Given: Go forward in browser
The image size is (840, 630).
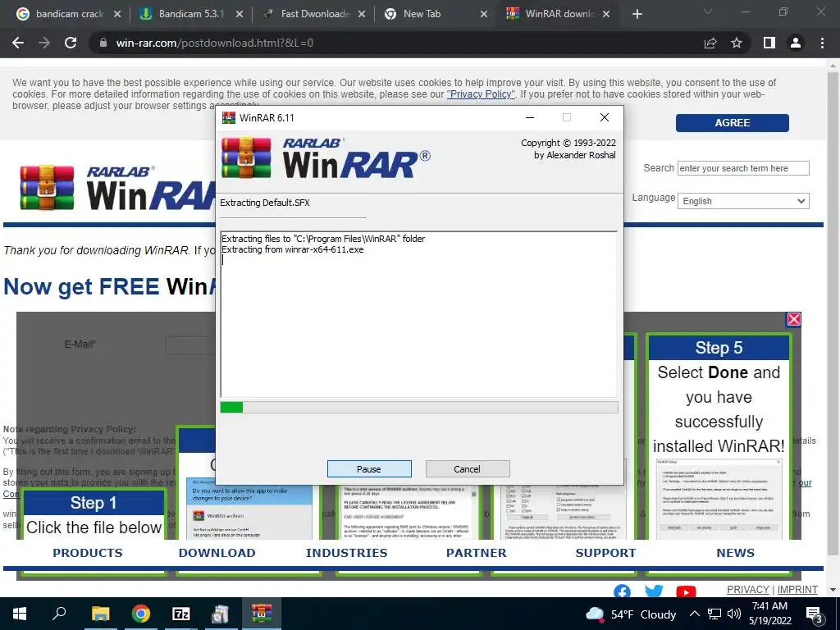Looking at the screenshot, I should (44, 43).
